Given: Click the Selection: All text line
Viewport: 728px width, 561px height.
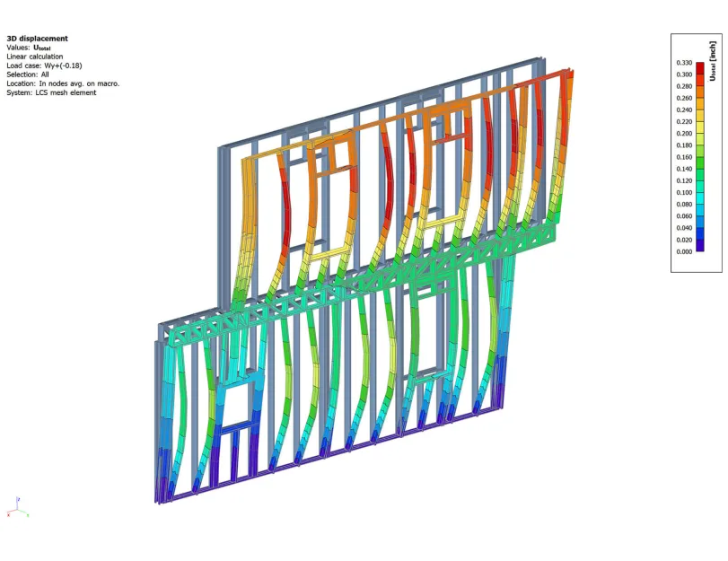Looking at the screenshot, I should 28,75.
